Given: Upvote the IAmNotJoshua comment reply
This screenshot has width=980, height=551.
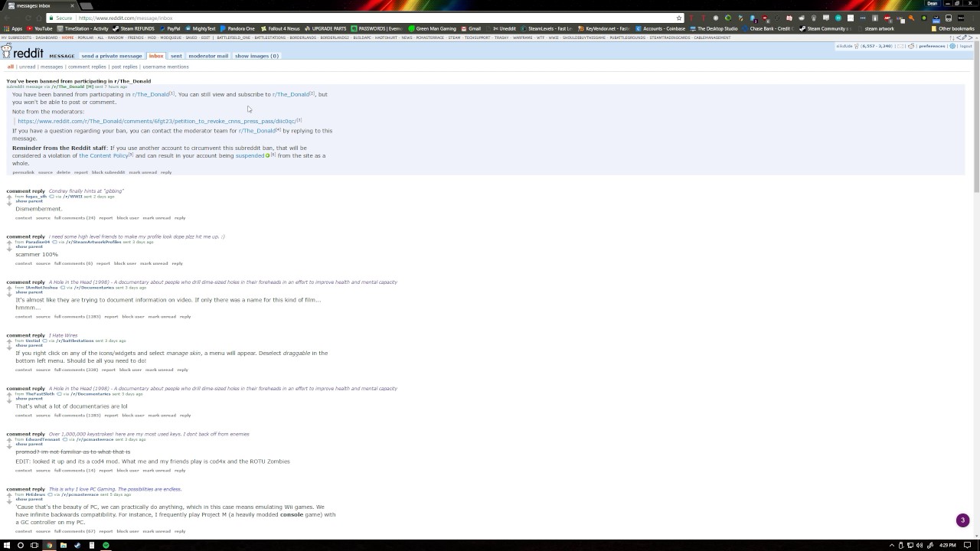Looking at the screenshot, I should click(9, 289).
